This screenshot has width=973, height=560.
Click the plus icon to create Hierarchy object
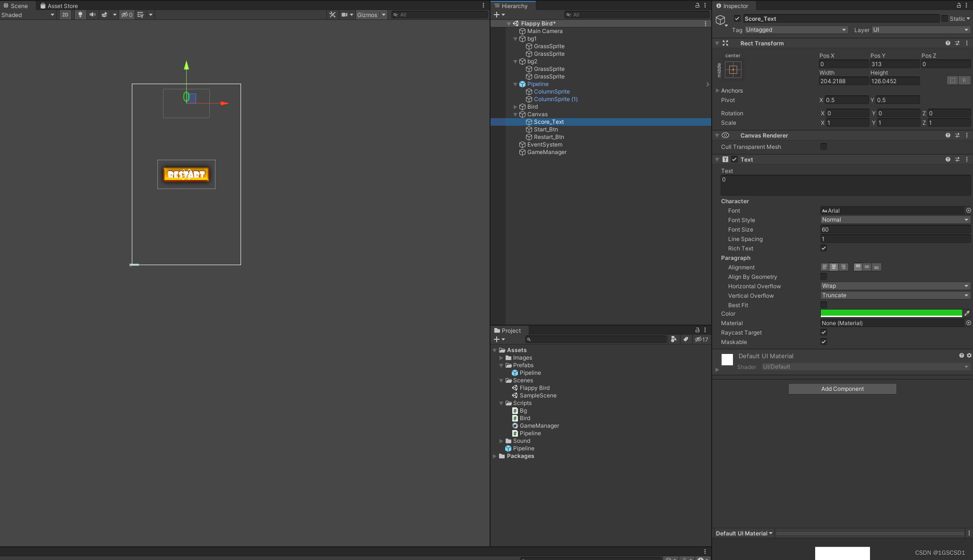click(x=497, y=15)
